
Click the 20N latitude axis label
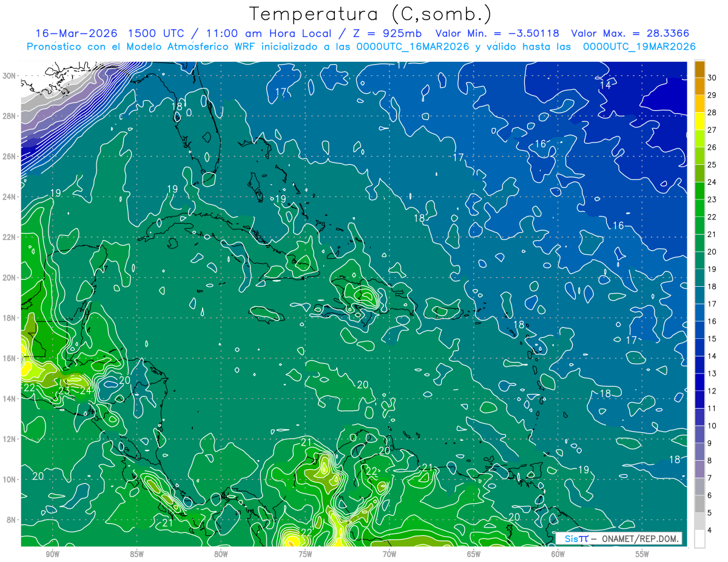(10, 278)
